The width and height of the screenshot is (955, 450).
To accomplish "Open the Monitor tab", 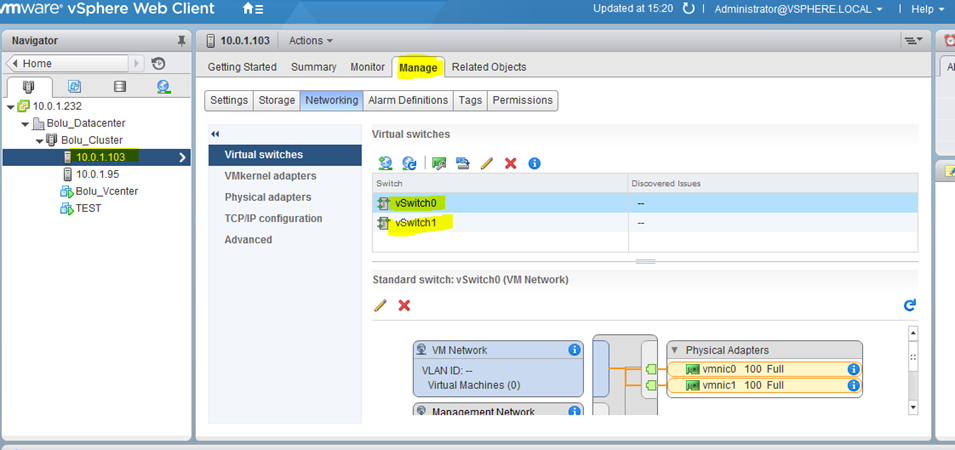I will coord(367,67).
